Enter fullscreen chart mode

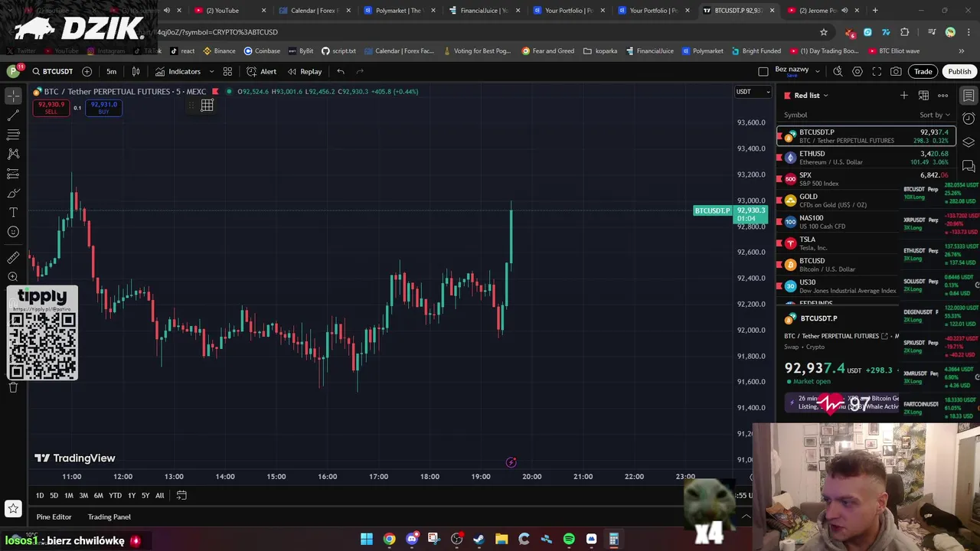(x=877, y=71)
